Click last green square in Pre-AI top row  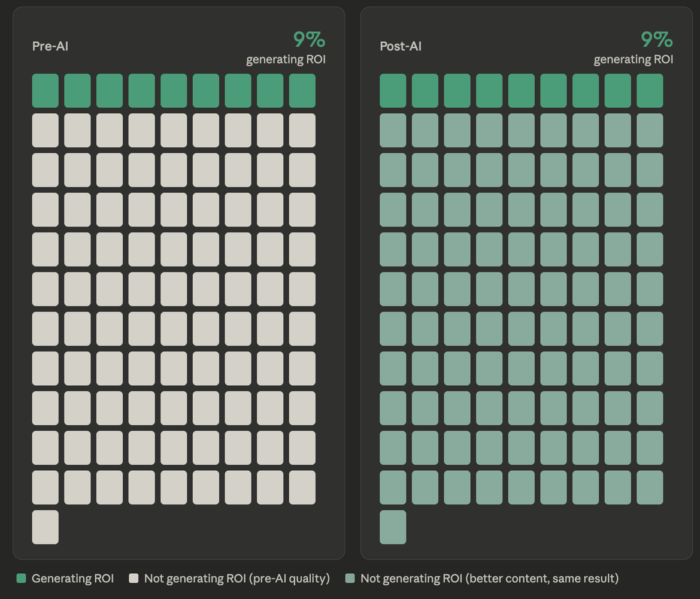[302, 90]
